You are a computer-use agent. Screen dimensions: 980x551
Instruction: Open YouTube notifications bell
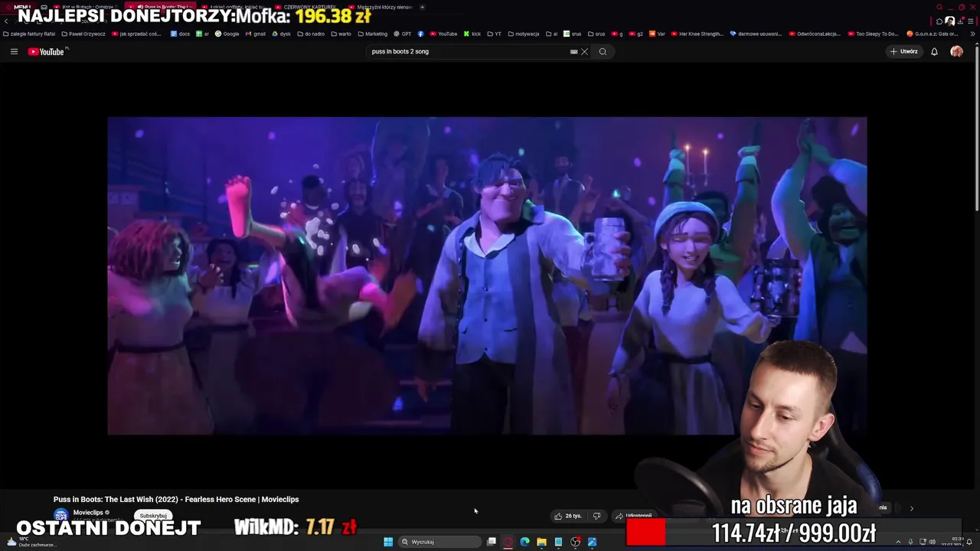coord(934,51)
